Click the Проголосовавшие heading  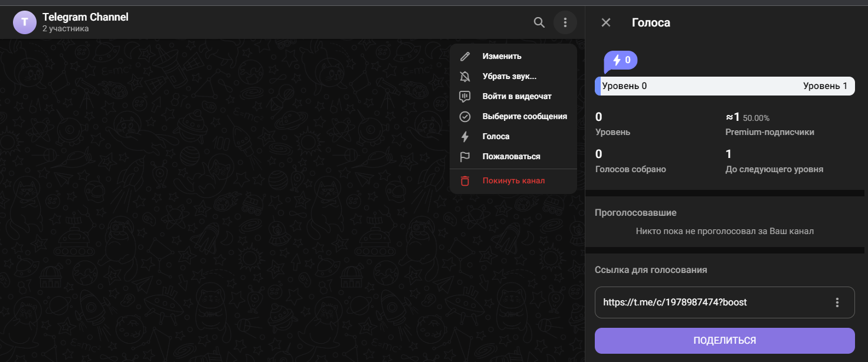(x=636, y=212)
